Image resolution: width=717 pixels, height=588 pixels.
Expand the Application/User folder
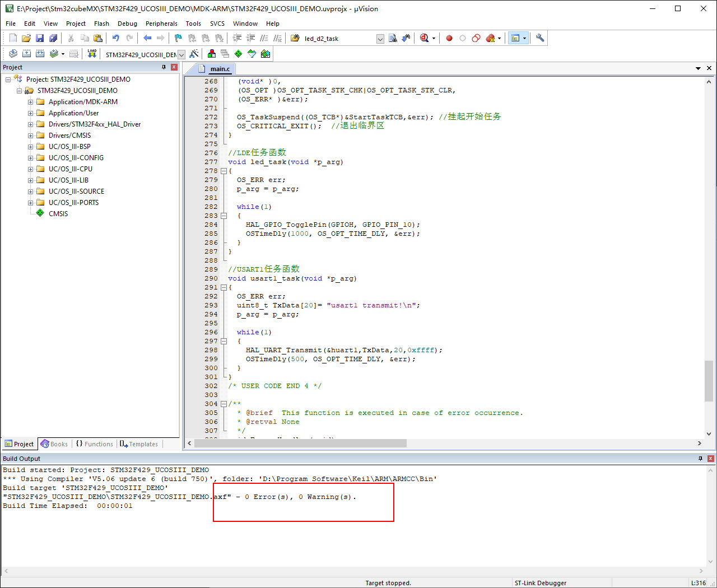tap(31, 113)
